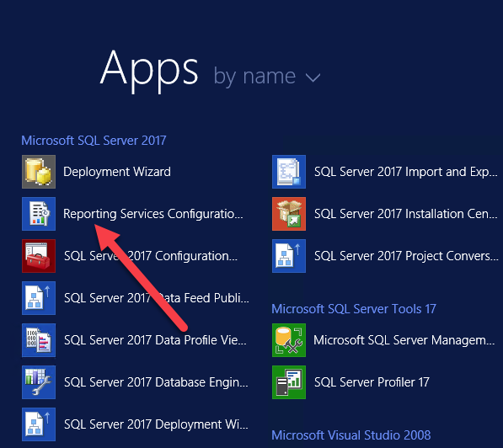
Task: Select the Microsoft SQL Server Tools 17 heading
Action: point(354,309)
